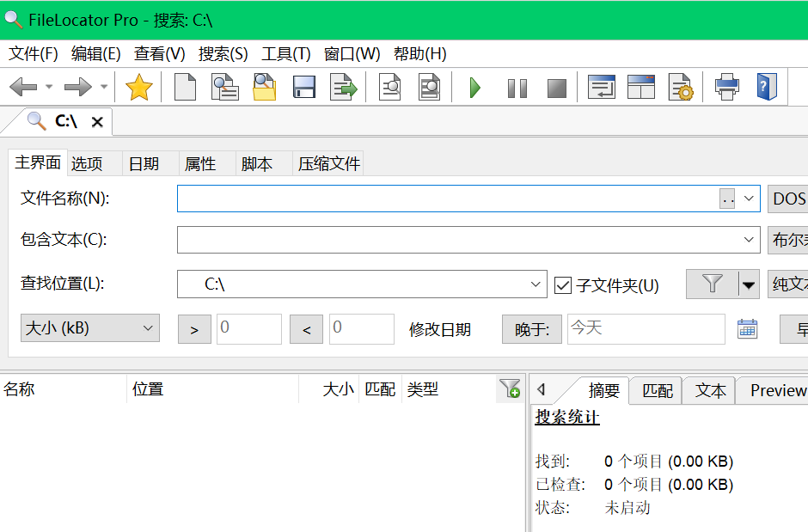Click the greater-than size button
Image resolution: width=808 pixels, height=532 pixels.
pos(194,329)
